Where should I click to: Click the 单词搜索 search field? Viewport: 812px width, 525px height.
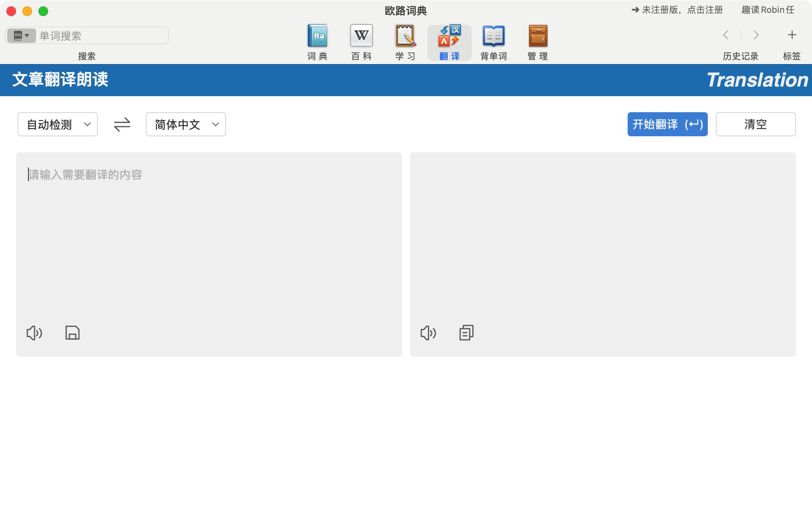pos(102,36)
